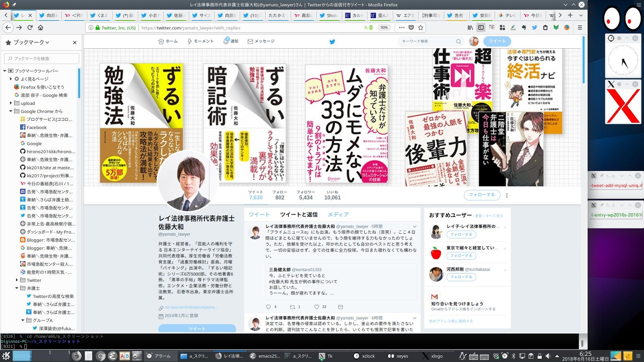Reload the current Twitter page
The height and width of the screenshot is (362, 644).
click(30, 27)
